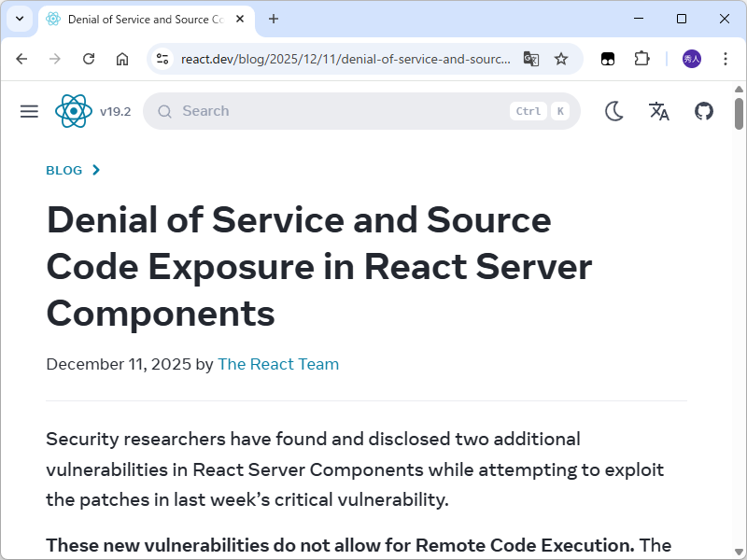Screen dimensions: 747x560
Task: Open the browser tab search dropdown arrow
Action: (x=19, y=19)
